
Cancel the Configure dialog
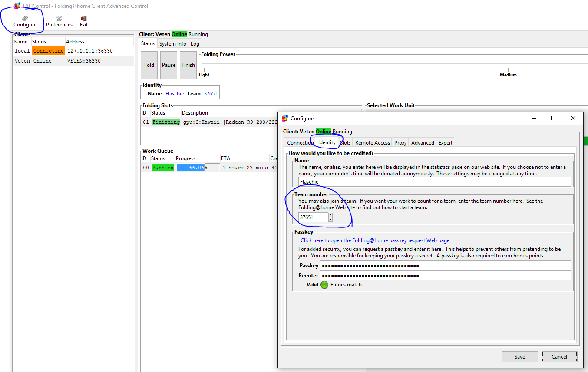point(559,357)
